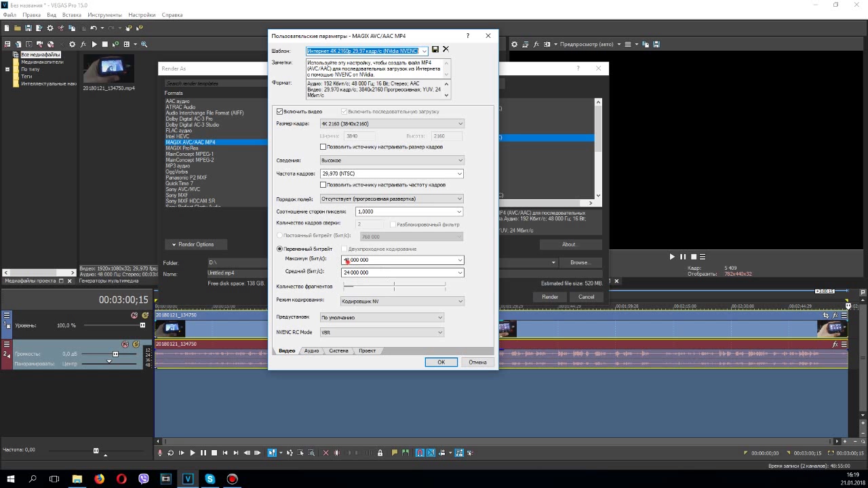The height and width of the screenshot is (488, 868).
Task: Delete the template with the X icon
Action: (446, 49)
